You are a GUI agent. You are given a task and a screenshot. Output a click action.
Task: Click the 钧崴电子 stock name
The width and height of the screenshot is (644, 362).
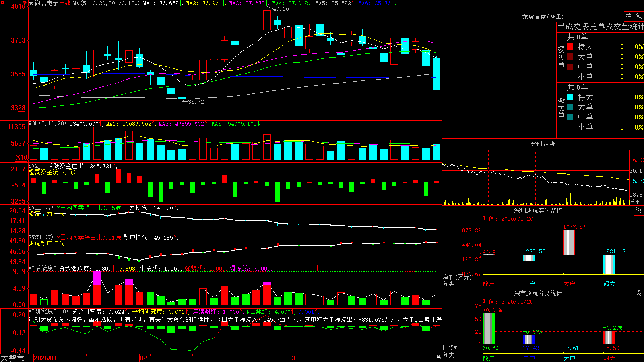tap(46, 3)
